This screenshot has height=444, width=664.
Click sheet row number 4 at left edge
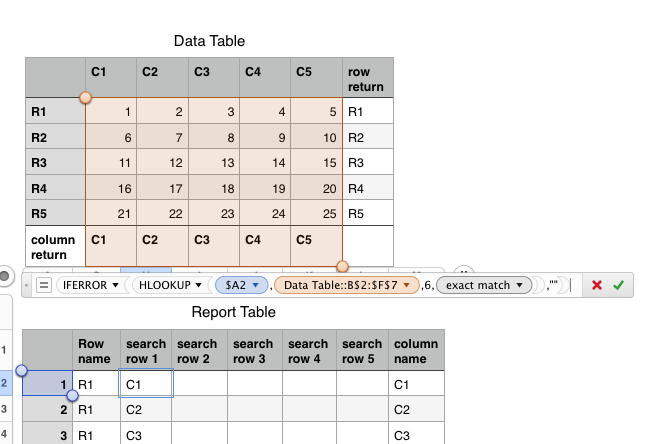click(x=4, y=433)
